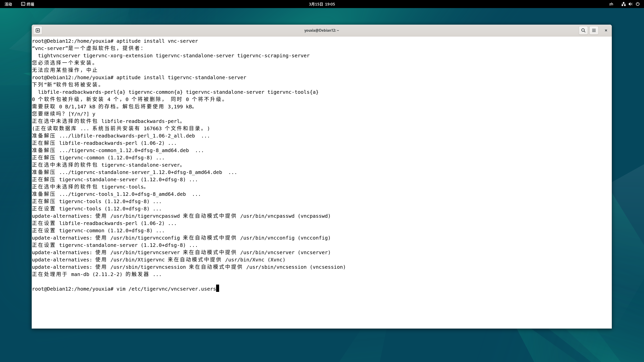Click the youxia@Debian12 window title
This screenshot has height=362, width=644.
(321, 30)
